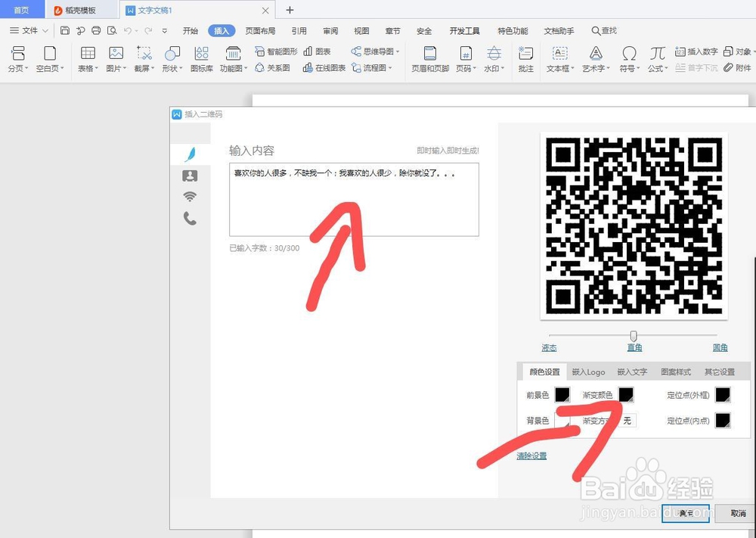Image resolution: width=756 pixels, height=538 pixels.
Task: Open the Picture (图片) insert tool
Action: tap(116, 59)
